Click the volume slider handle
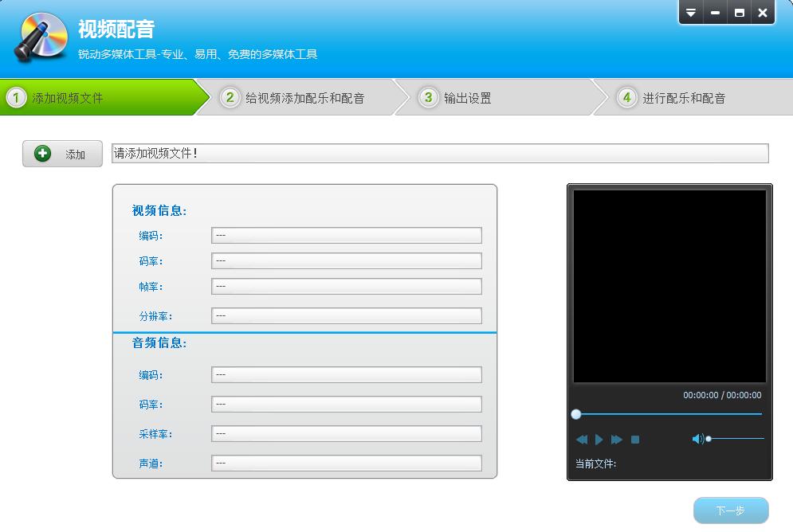Viewport: 793px width, 532px height. (x=709, y=439)
